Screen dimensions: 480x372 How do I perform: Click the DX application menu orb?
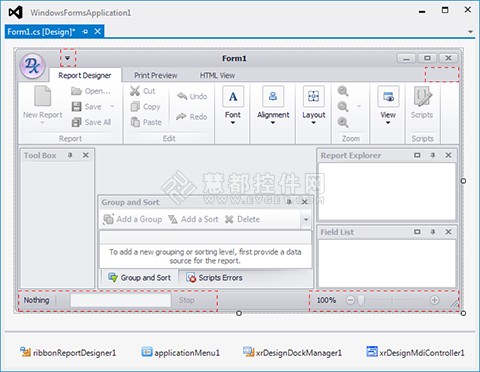pos(32,65)
